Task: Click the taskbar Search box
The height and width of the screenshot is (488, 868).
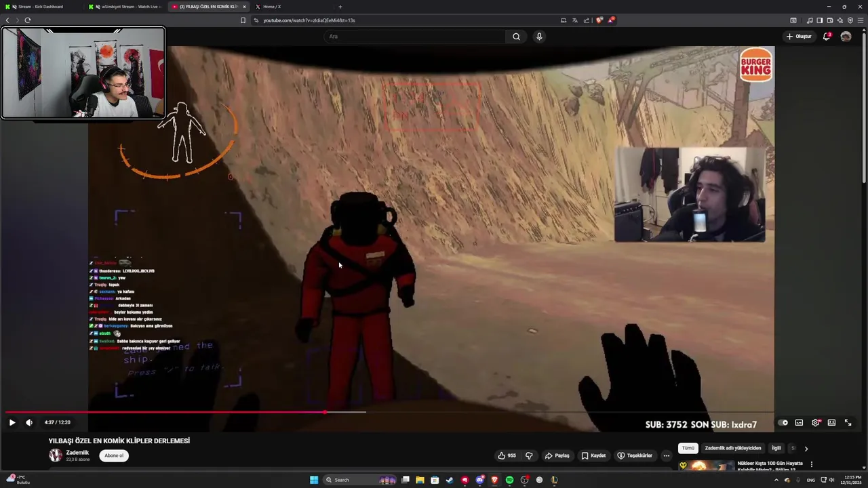Action: (361, 480)
